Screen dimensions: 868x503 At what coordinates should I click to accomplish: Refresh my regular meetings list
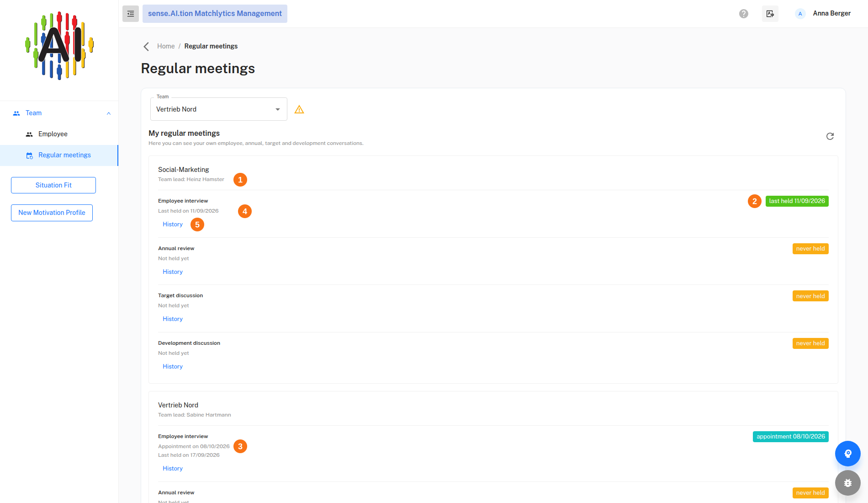(830, 136)
